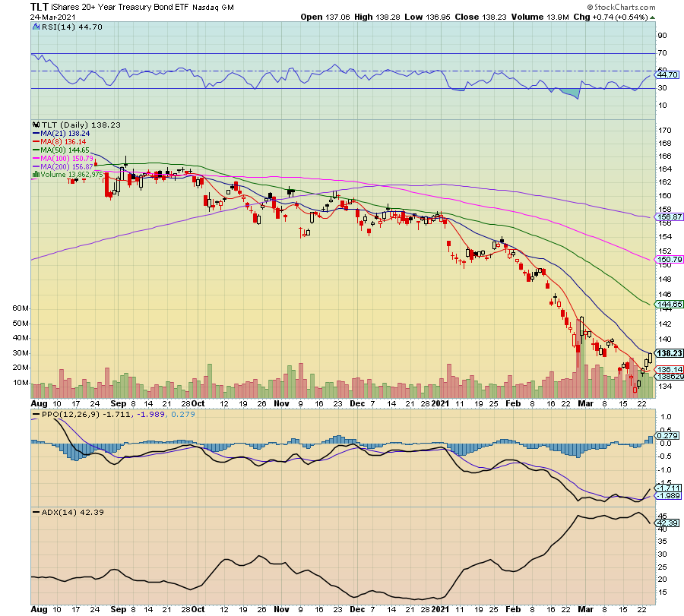Image resolution: width=684 pixels, height=616 pixels.
Task: Select the MA(50) green line legend marker
Action: point(36,150)
